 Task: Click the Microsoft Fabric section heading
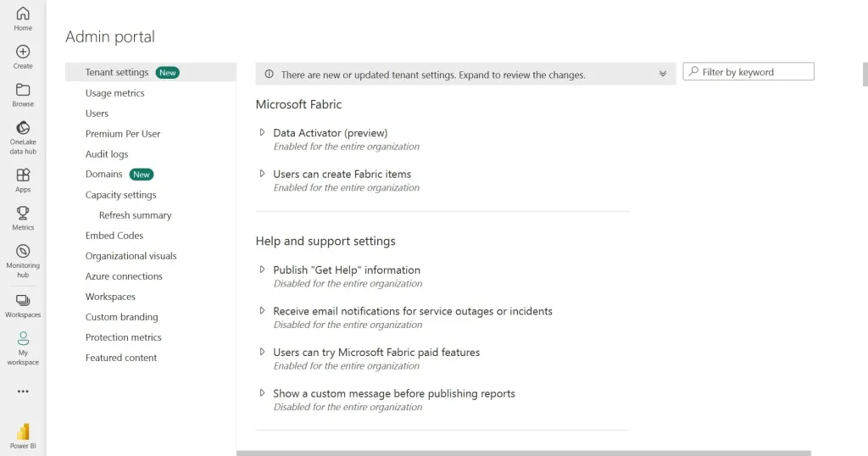[x=298, y=104]
